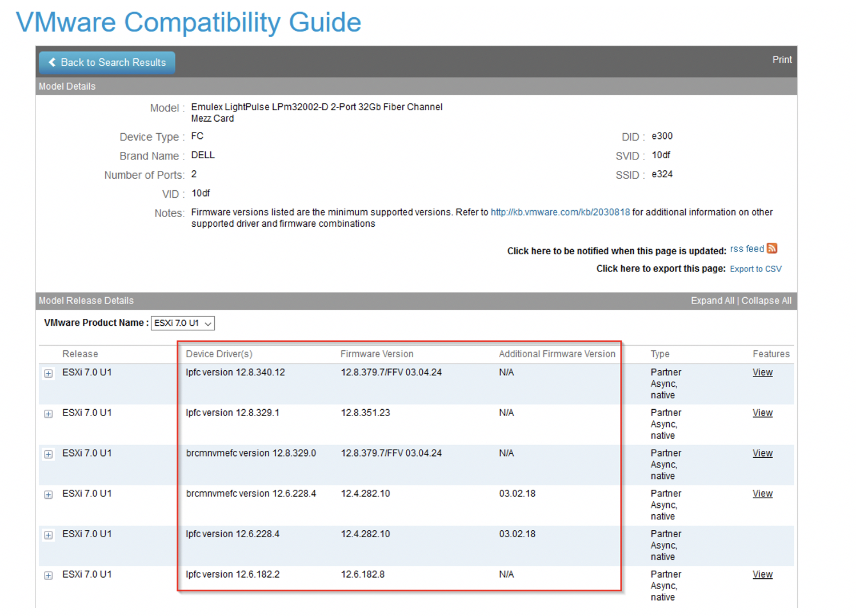The height and width of the screenshot is (616, 856).
Task: Click the RSS feed icon
Action: tap(773, 249)
